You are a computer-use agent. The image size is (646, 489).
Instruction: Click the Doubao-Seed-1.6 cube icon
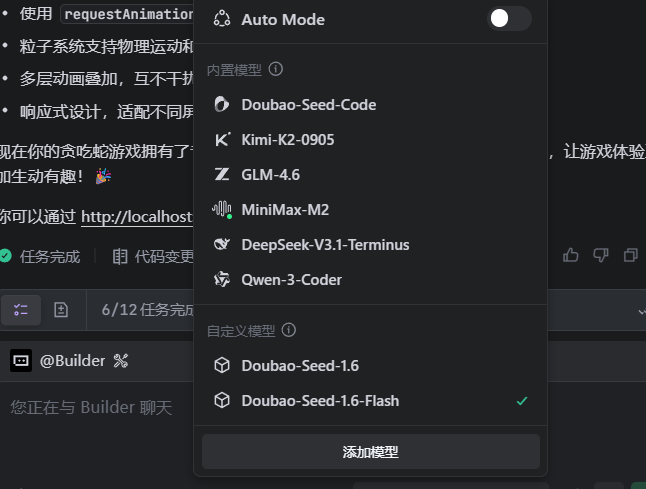point(222,366)
